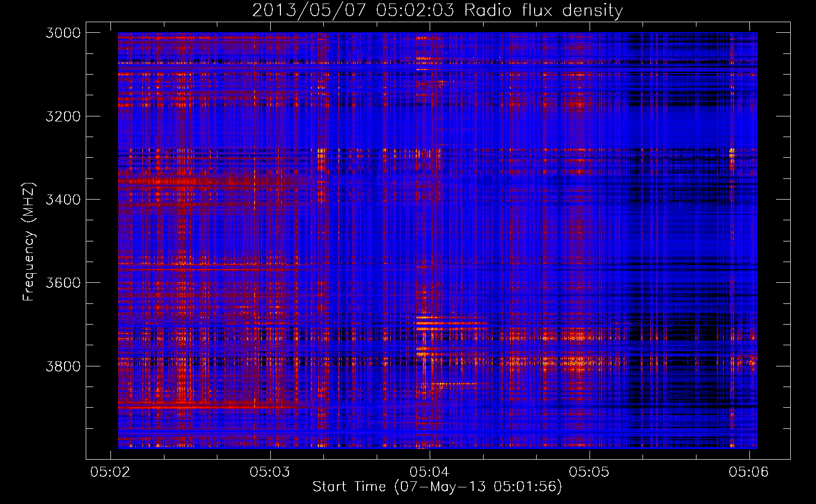Click the plot title "Radio flux density"
The image size is (816, 504).
coord(544,11)
